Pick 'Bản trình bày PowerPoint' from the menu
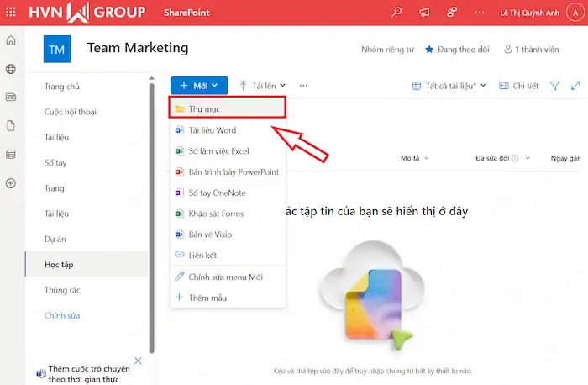The width and height of the screenshot is (588, 385). (x=233, y=171)
